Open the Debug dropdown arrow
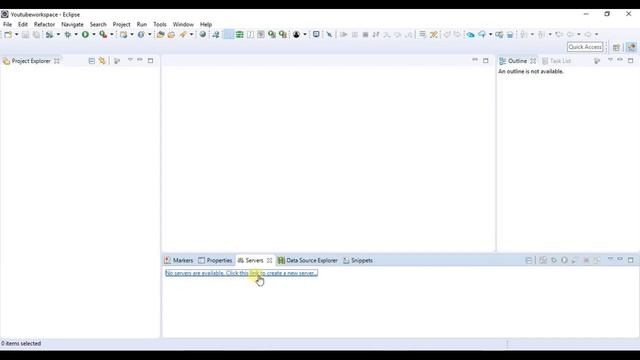Viewport: 640px width, 360px height. pyautogui.click(x=76, y=35)
